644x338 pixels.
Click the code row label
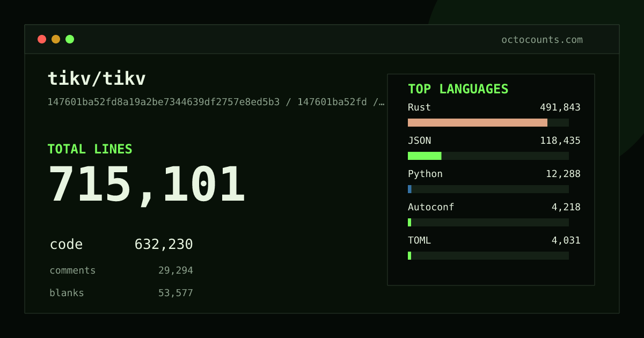tap(66, 245)
